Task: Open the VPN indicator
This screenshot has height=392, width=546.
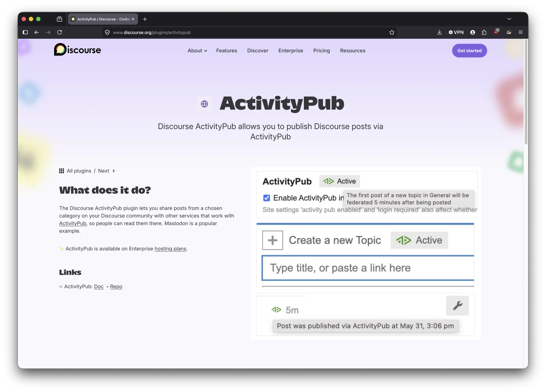Action: tap(456, 32)
